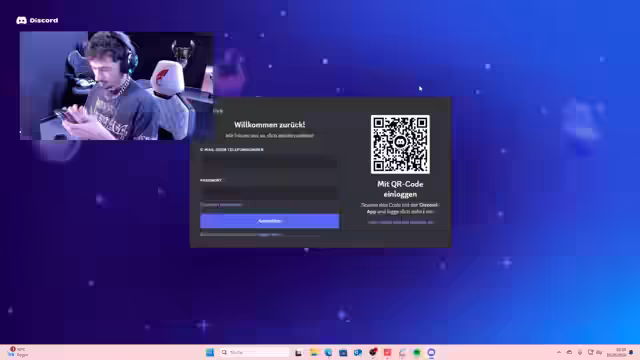Click the OneDrive cloud icon in system tray
Image resolution: width=640 pixels, height=360 pixels.
569,352
